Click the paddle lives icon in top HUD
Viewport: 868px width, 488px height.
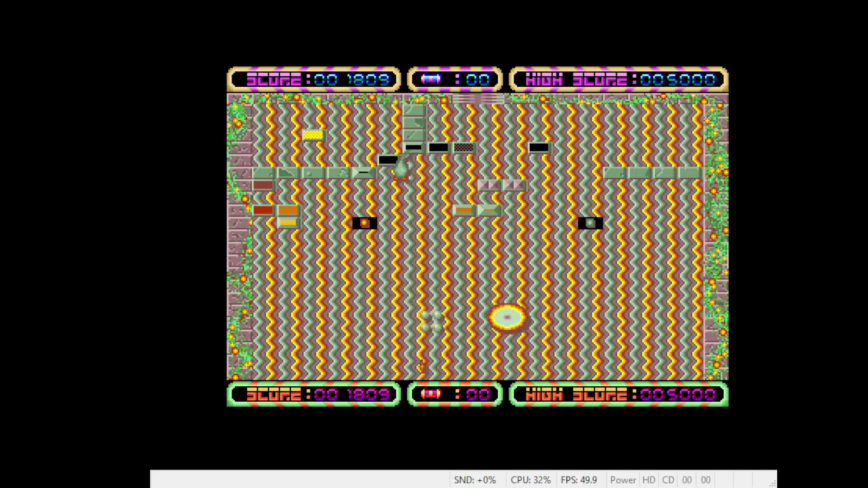[430, 79]
